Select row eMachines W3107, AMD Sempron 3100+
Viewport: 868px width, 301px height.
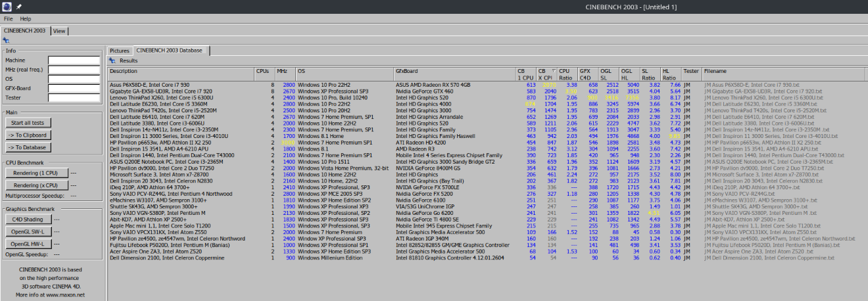[x=487, y=200]
